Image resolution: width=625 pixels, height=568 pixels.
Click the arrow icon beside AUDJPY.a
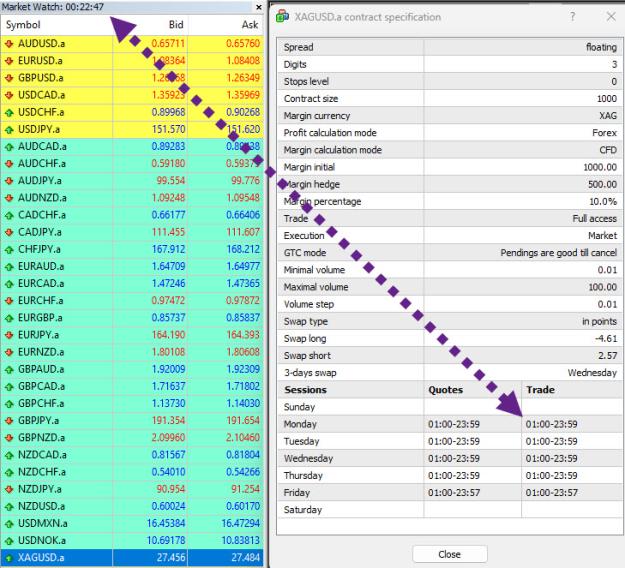coord(9,181)
